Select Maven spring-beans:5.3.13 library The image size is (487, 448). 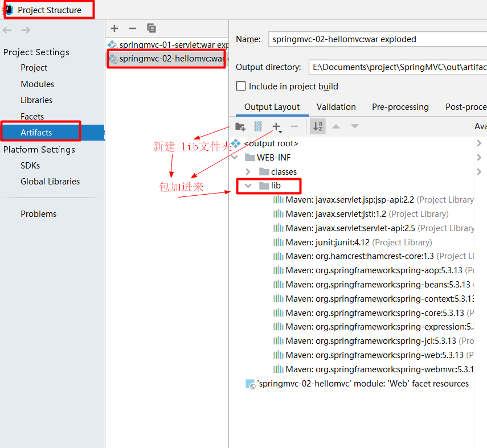(x=373, y=285)
